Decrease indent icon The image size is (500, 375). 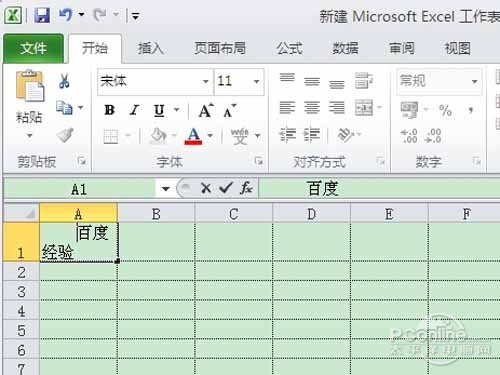coord(287,135)
